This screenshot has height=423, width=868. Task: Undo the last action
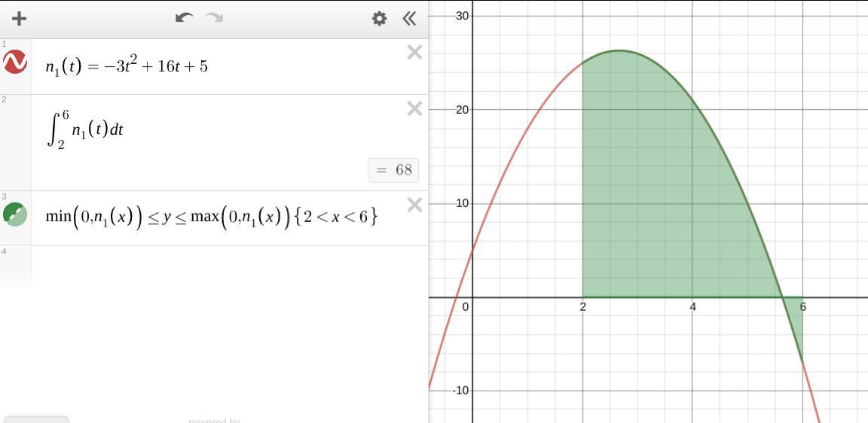pyautogui.click(x=184, y=18)
